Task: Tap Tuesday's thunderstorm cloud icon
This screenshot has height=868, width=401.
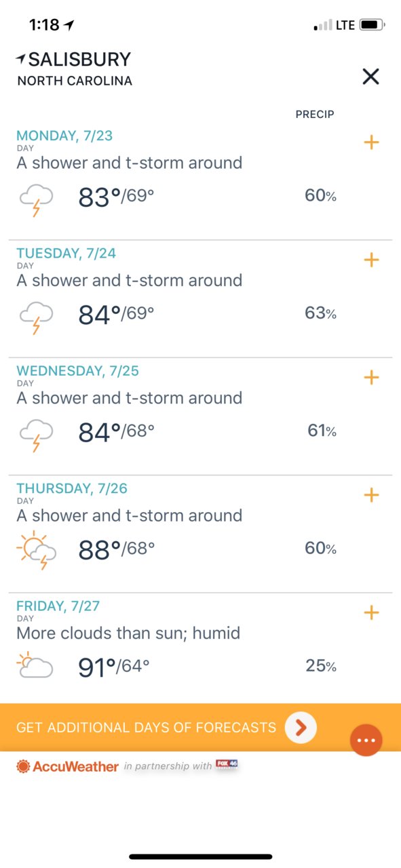Action: pos(36,316)
